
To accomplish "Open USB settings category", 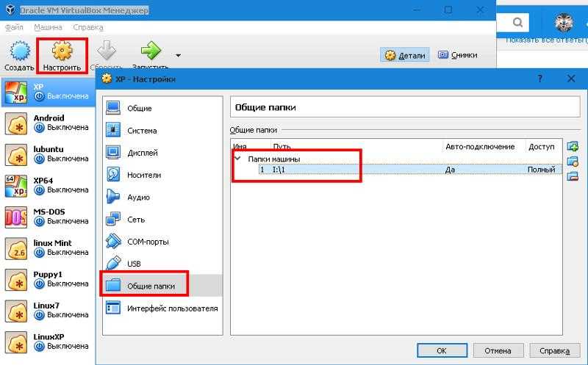I will 162,264.
